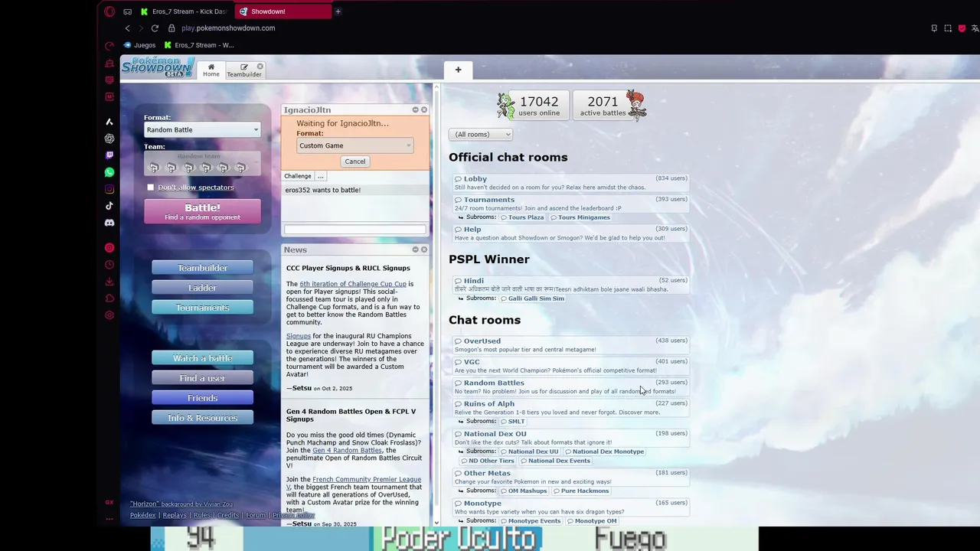
Task: Switch to the Home tab
Action: pyautogui.click(x=211, y=70)
